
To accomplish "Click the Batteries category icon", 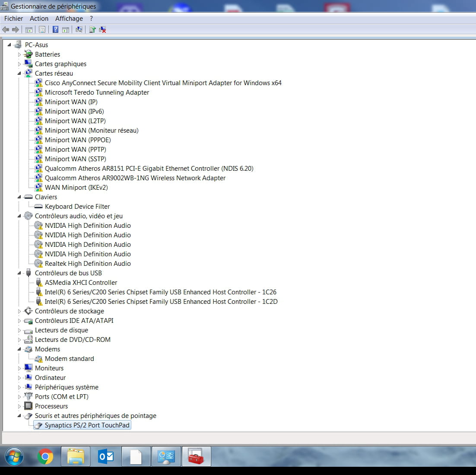I will click(28, 54).
